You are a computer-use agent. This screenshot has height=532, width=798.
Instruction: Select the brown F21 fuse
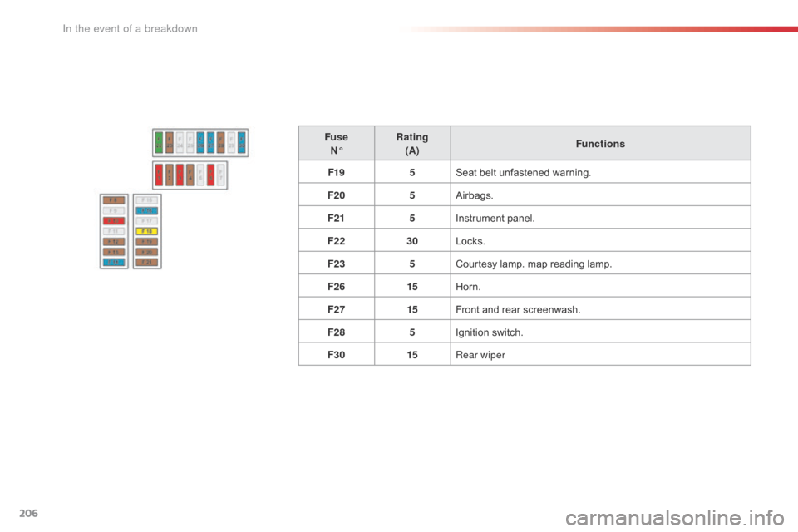tap(146, 262)
